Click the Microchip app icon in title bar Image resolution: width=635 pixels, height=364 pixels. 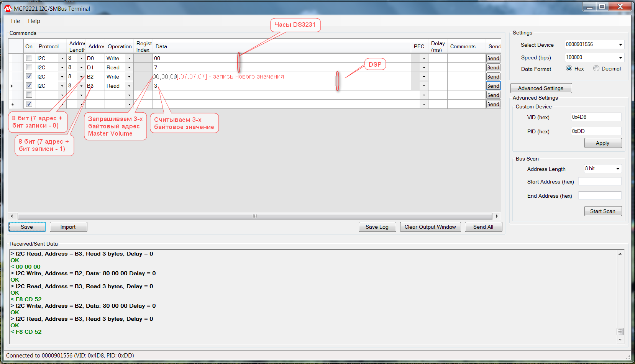pos(8,8)
